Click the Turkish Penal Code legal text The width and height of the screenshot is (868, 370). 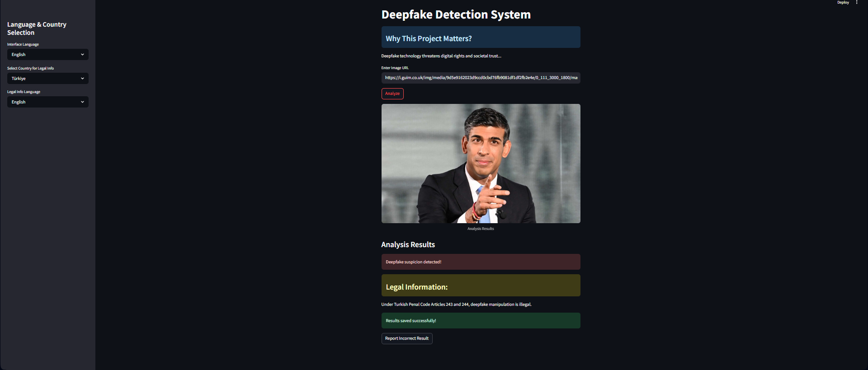pos(456,304)
